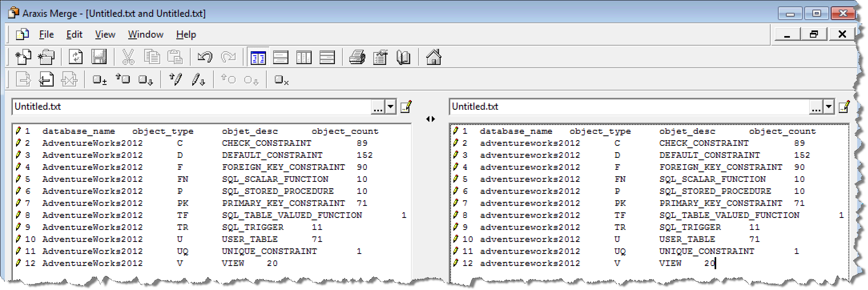Minimize the inner document window
The height and width of the screenshot is (290, 868).
coord(787,34)
